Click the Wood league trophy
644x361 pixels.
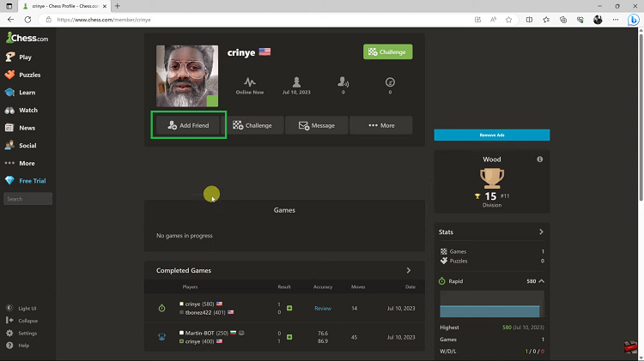(492, 178)
